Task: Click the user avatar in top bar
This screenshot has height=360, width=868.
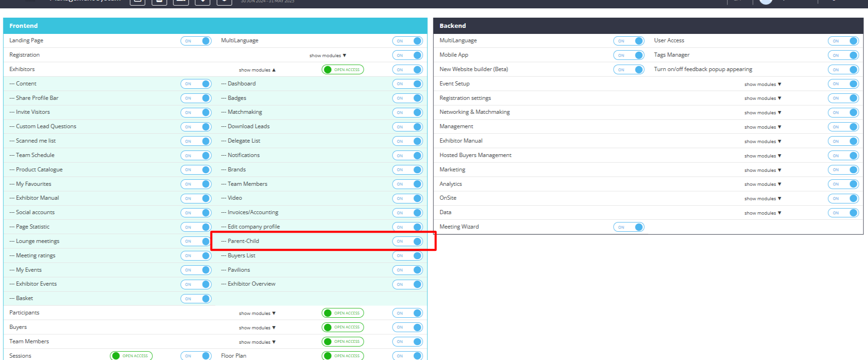Action: coord(765,1)
